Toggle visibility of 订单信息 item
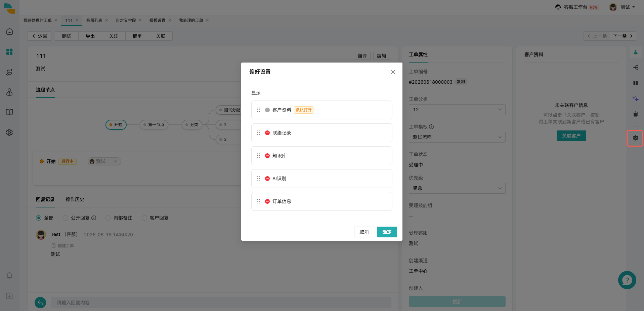Image resolution: width=644 pixels, height=311 pixels. point(267,201)
